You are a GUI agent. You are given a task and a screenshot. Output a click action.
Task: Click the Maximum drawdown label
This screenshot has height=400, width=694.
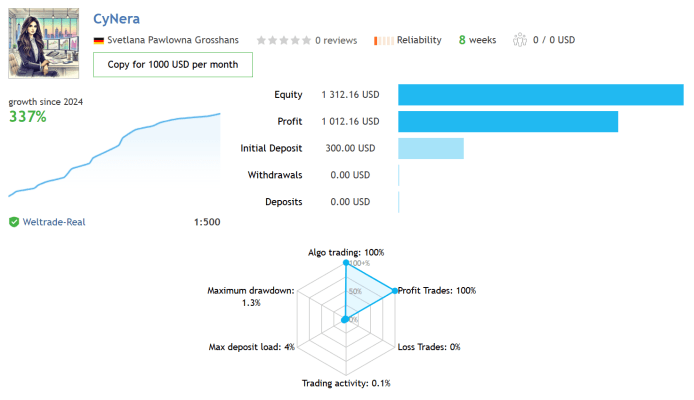251,291
